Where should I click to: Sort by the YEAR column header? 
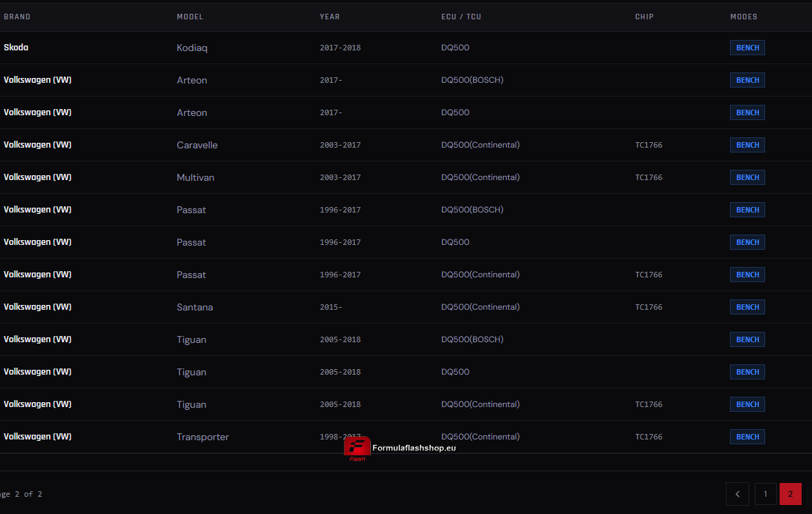click(x=330, y=17)
